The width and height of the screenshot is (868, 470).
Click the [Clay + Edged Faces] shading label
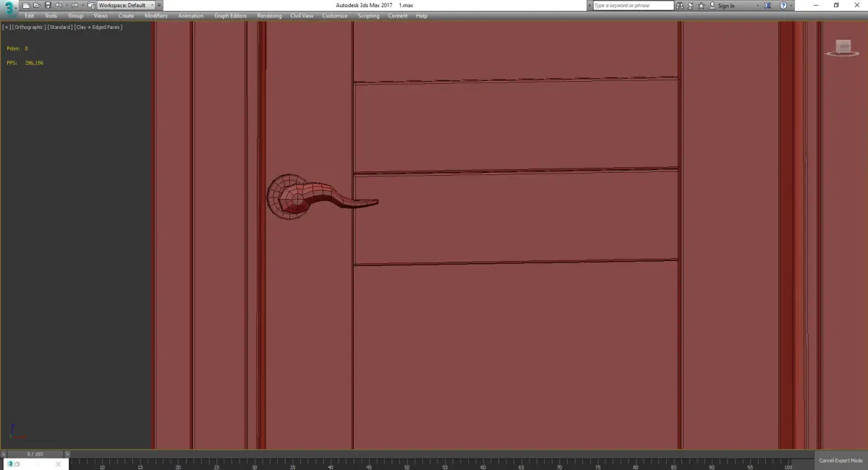coord(99,27)
